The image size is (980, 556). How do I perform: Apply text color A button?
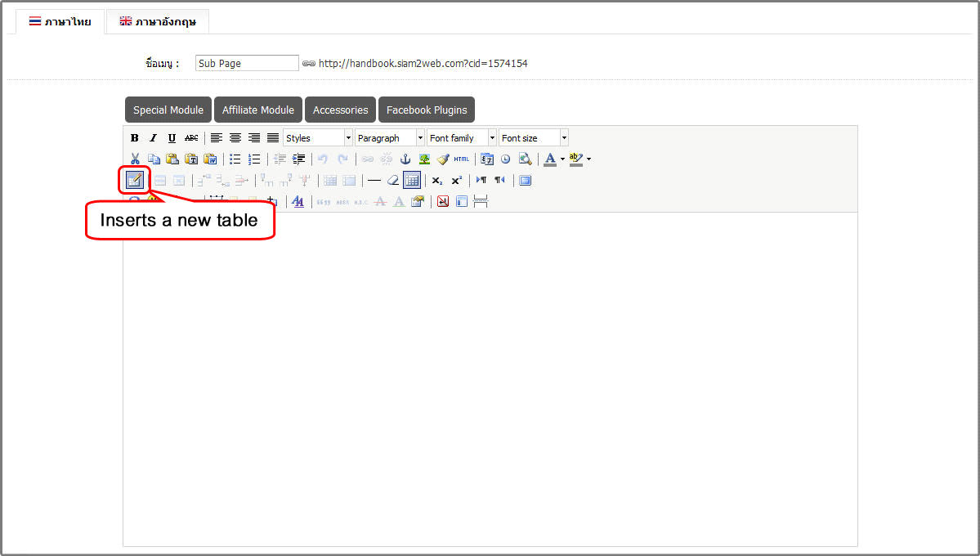(x=550, y=159)
